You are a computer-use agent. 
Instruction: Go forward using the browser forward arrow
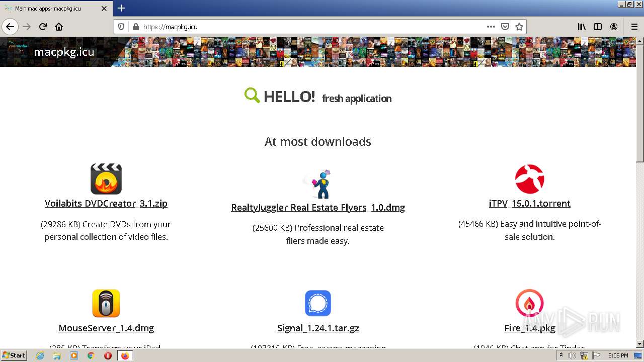(27, 27)
